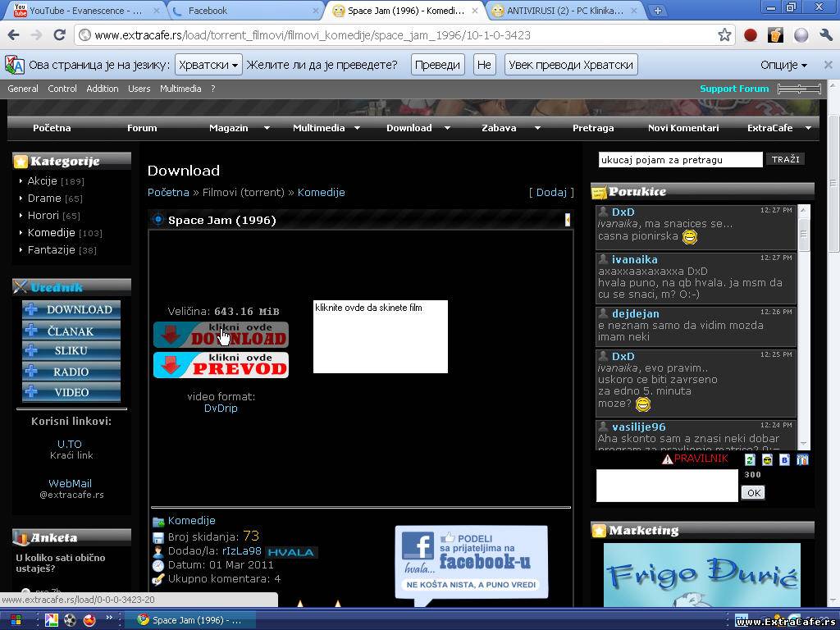Click the TRAŽI search button
Screen dimensions: 840x630
[785, 159]
